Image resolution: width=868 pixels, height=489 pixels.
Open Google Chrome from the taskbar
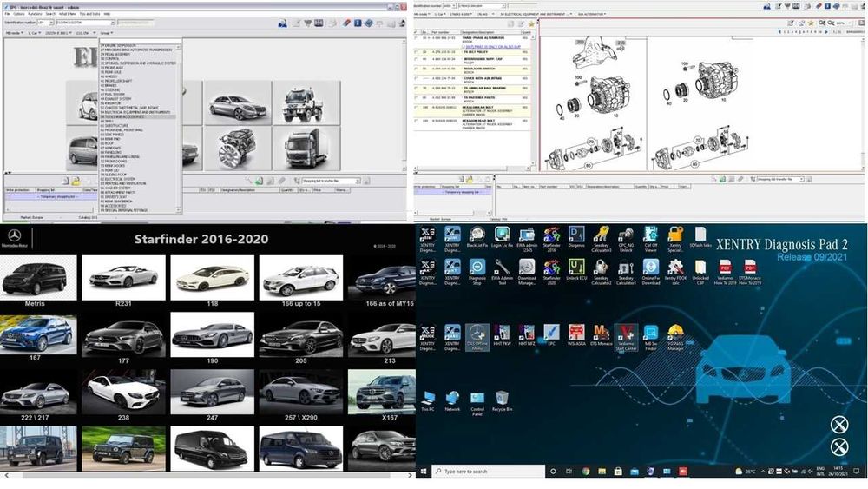586,472
